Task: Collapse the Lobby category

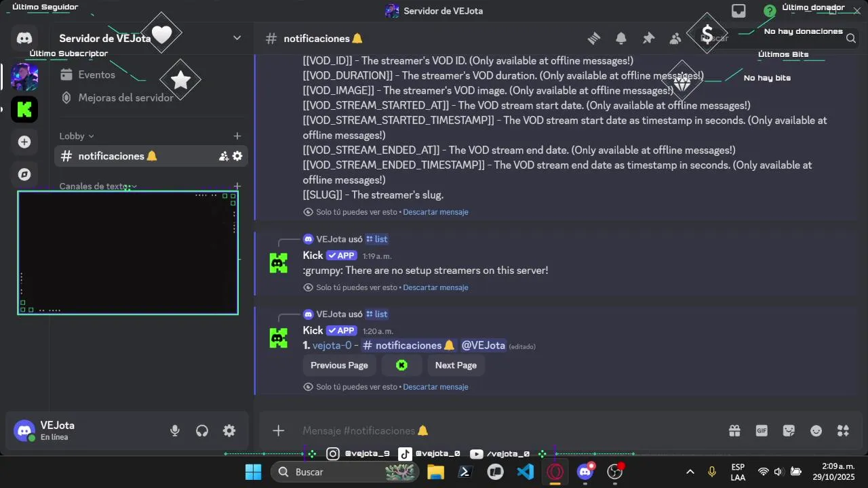Action: click(77, 136)
